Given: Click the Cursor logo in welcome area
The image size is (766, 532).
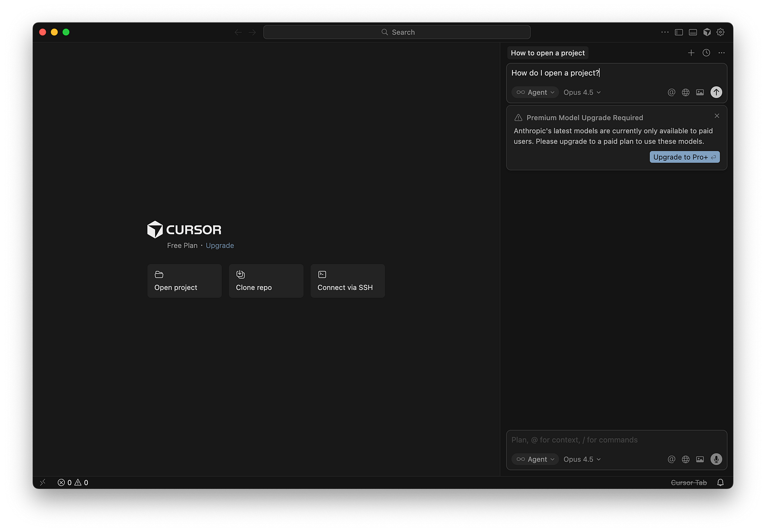Looking at the screenshot, I should coord(184,230).
